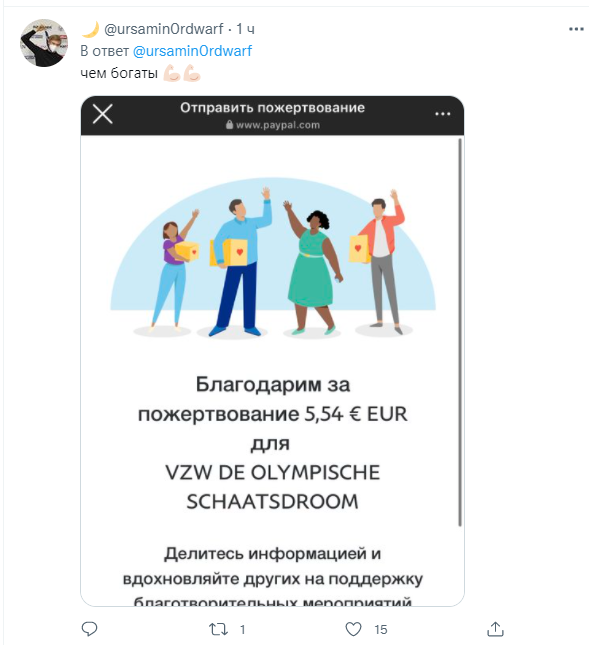Open the @ursaminOrdwarf author handle
The image size is (589, 645).
[163, 29]
